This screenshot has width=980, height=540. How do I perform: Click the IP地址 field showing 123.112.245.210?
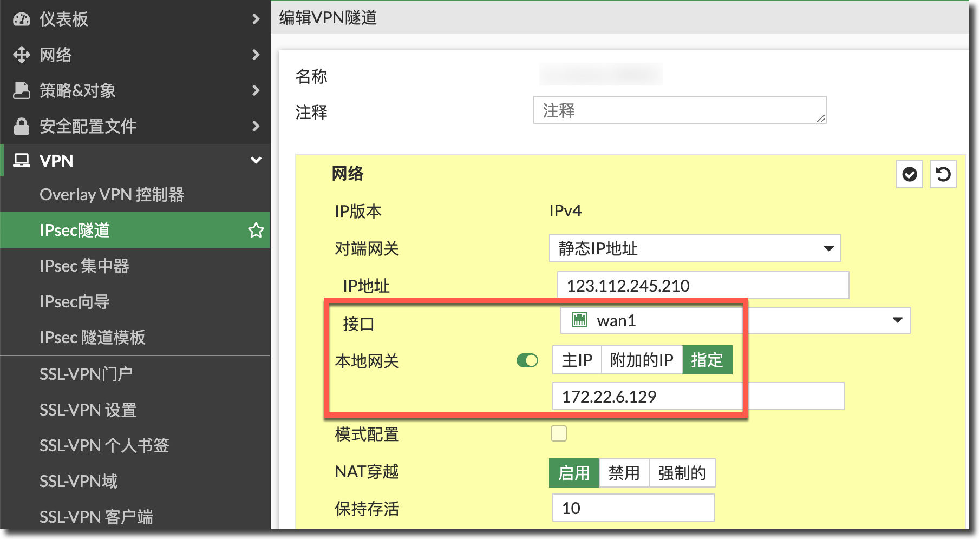(x=702, y=286)
